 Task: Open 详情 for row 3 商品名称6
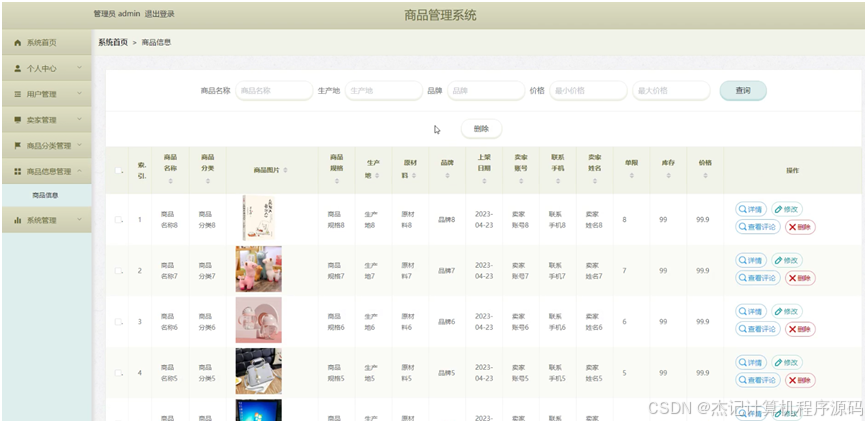(751, 312)
